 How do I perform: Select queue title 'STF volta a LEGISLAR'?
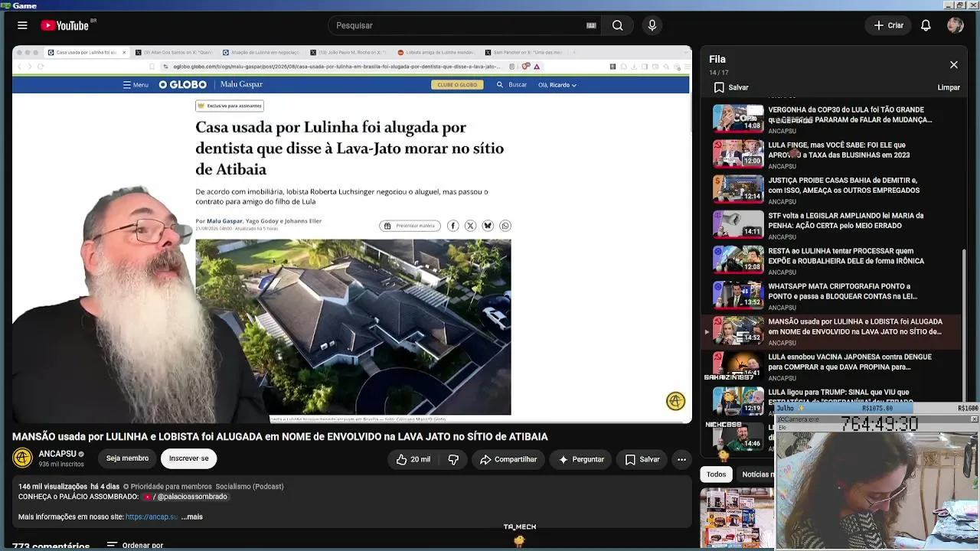click(x=845, y=220)
